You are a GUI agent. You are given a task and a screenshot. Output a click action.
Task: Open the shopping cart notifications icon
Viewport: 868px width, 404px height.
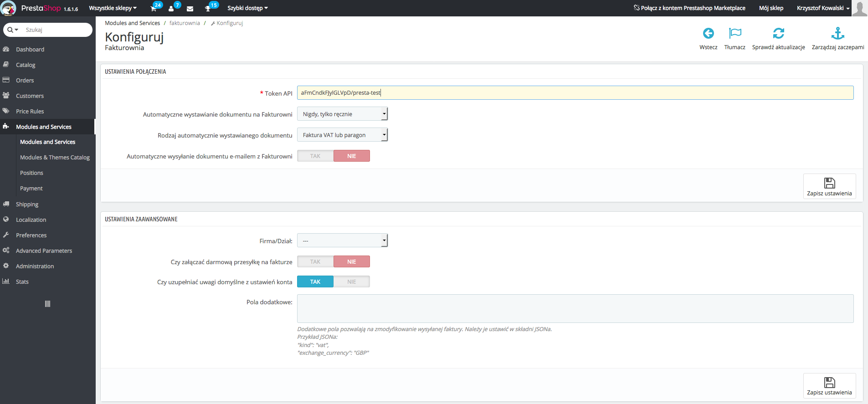tap(154, 8)
